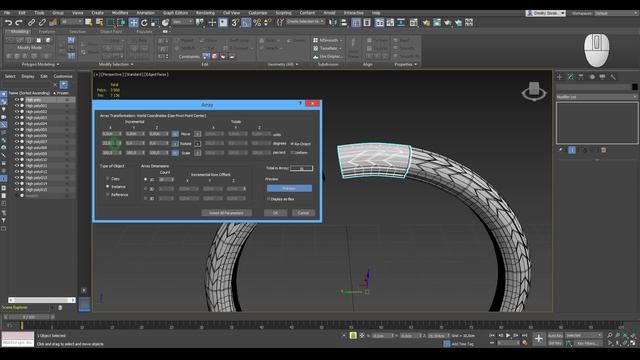Viewport: 640px width, 360px height.
Task: Open the Utilities command panel tab
Action: [x=613, y=77]
